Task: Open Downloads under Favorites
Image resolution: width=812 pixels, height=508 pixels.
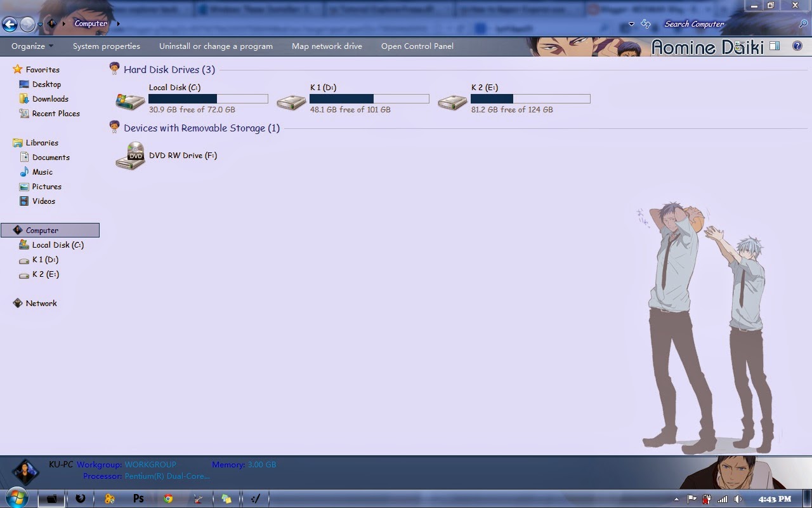Action: coord(50,99)
